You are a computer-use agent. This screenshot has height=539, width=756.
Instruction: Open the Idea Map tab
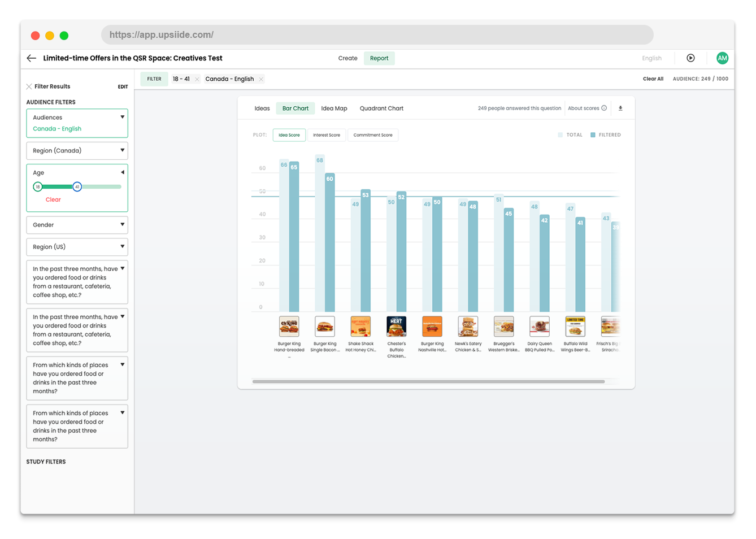tap(334, 108)
